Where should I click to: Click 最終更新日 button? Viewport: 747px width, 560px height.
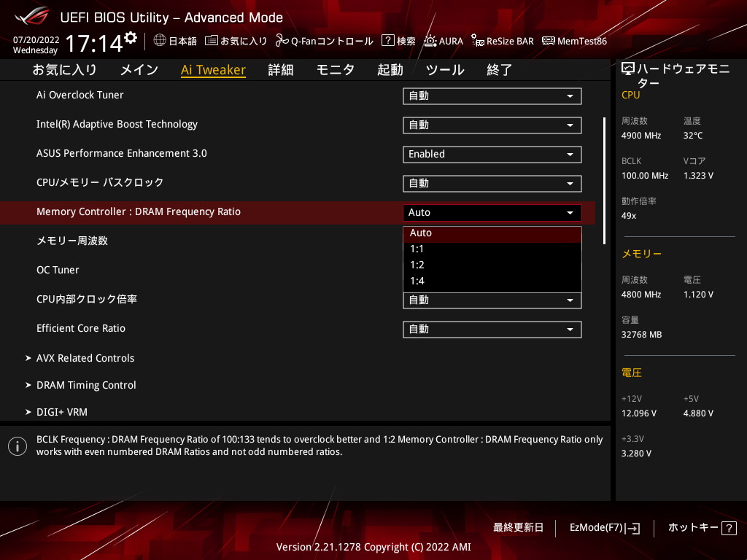pyautogui.click(x=519, y=528)
